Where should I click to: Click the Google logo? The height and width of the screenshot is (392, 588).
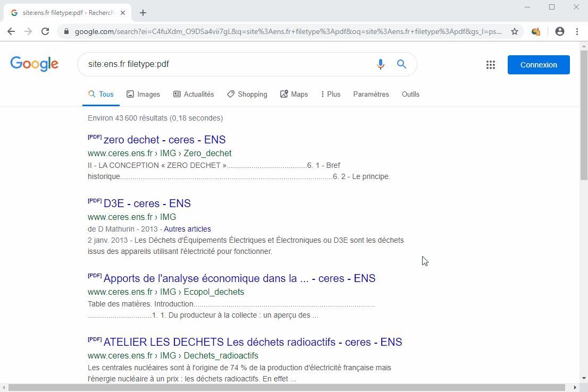34,64
